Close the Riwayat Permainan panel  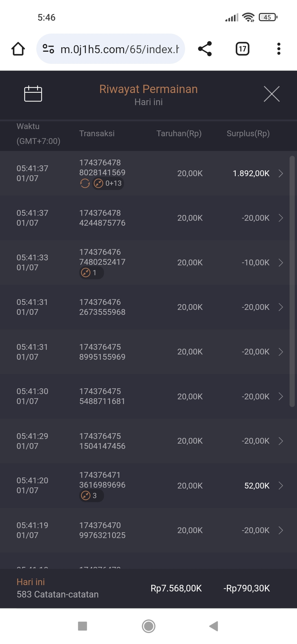[x=271, y=94]
